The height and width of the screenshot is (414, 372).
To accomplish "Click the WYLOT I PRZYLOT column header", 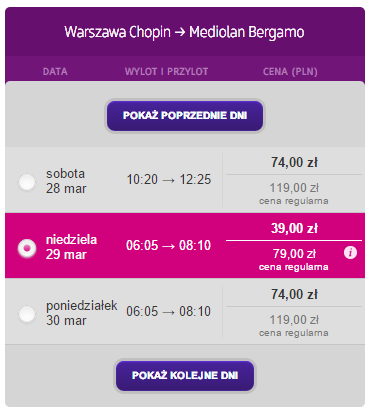I will (x=166, y=72).
